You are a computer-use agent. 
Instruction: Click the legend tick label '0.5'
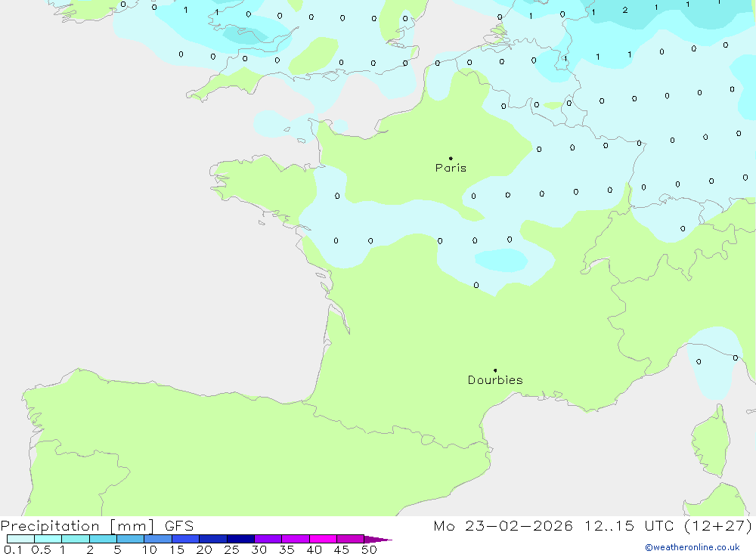tap(41, 549)
